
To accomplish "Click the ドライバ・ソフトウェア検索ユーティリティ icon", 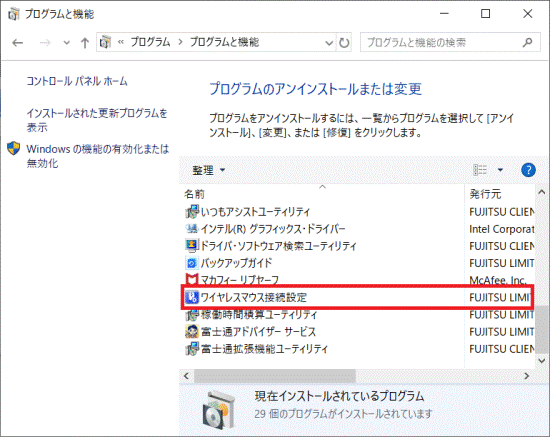I will (192, 246).
